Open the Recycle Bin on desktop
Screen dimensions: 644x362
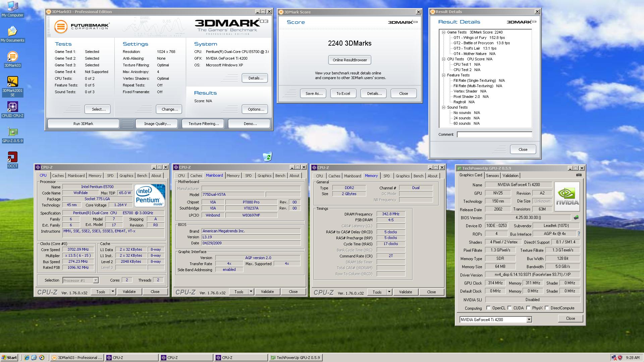pyautogui.click(x=267, y=157)
